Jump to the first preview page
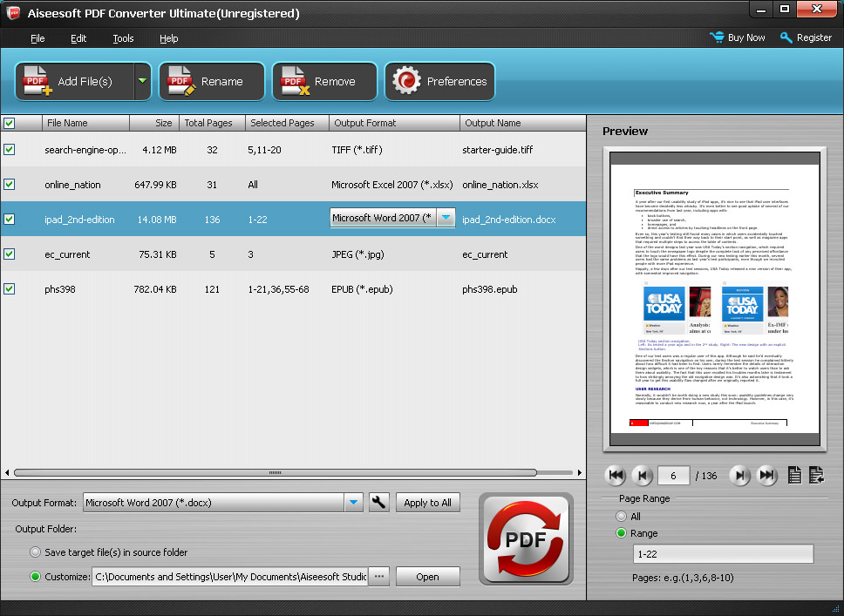The width and height of the screenshot is (844, 616). tap(616, 475)
